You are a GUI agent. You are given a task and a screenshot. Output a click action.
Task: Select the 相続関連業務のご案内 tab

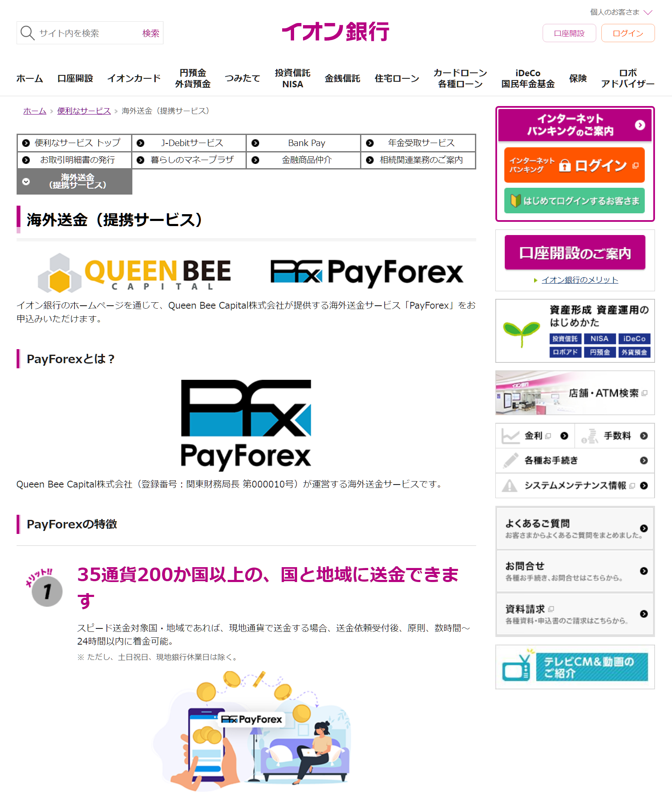click(418, 160)
